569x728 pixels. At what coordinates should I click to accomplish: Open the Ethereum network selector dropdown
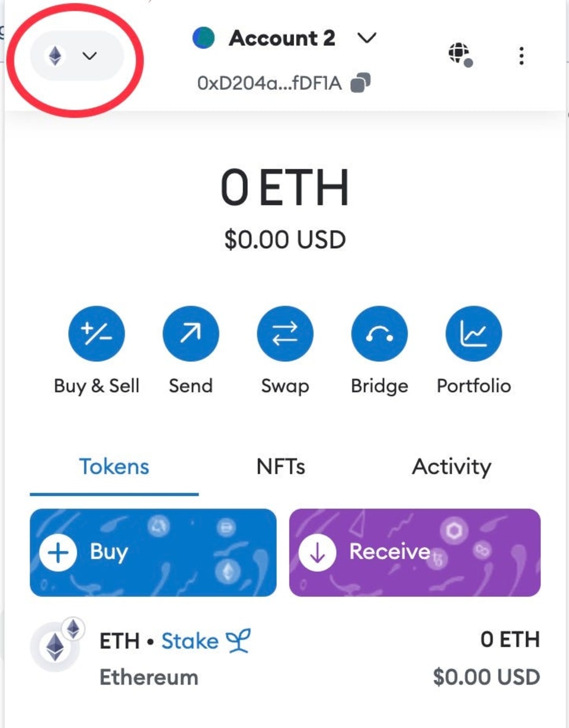click(x=76, y=56)
